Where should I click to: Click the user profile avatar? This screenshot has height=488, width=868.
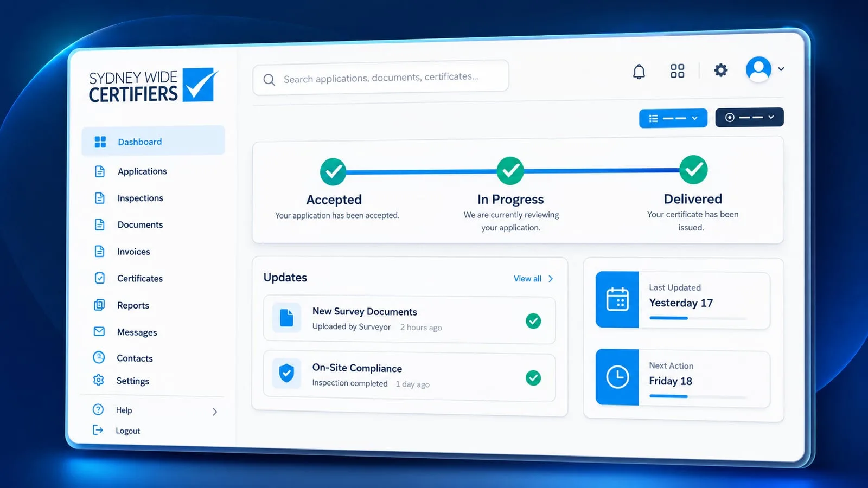coord(758,69)
